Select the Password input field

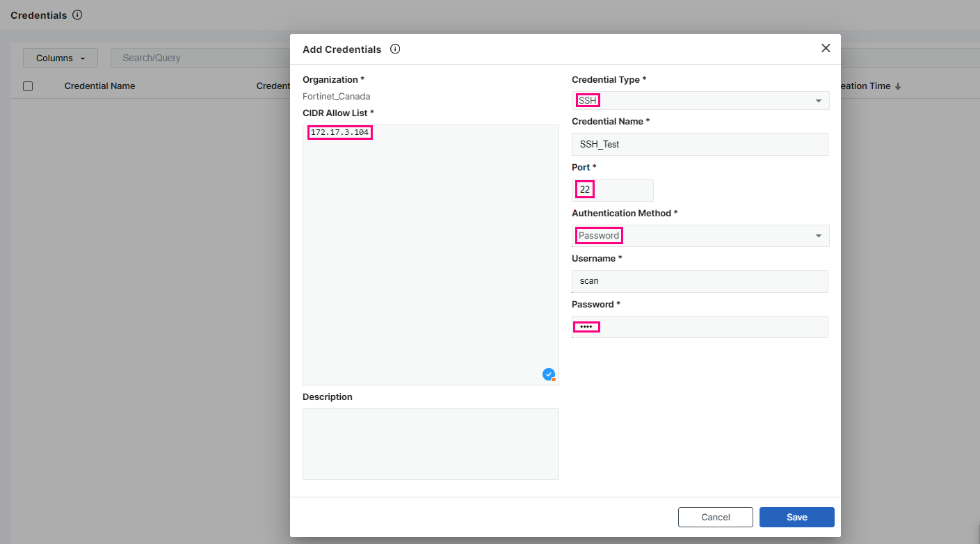coord(700,327)
